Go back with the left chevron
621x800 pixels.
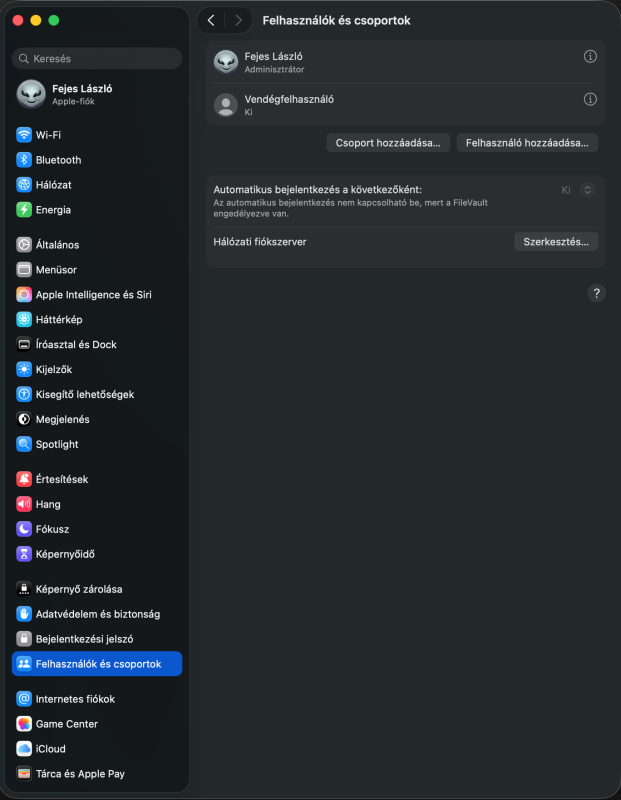click(x=211, y=20)
